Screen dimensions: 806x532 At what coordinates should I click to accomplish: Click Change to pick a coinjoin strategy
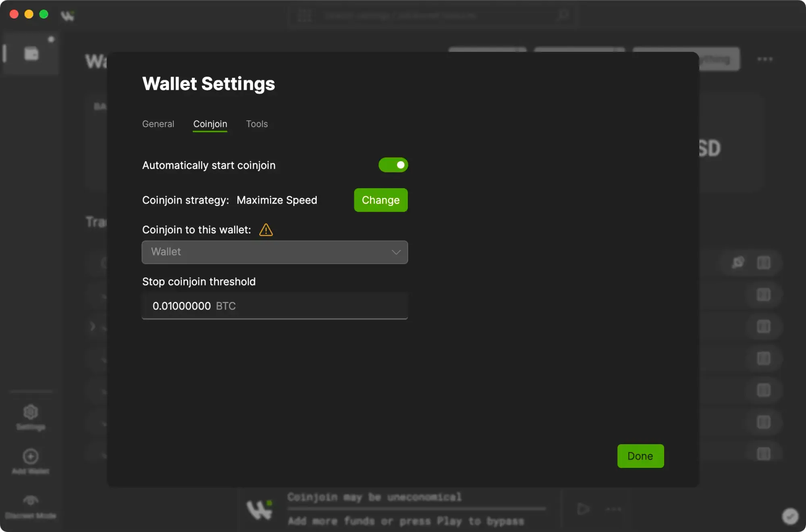[x=380, y=200]
